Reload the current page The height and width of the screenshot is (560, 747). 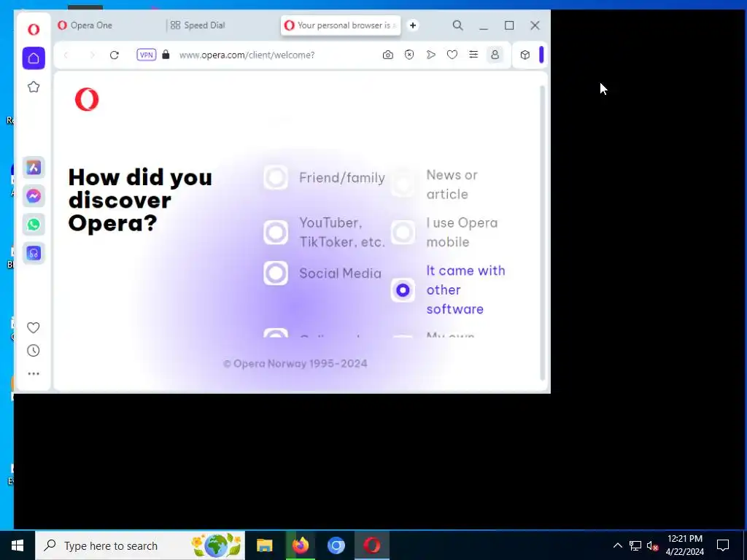click(x=115, y=55)
